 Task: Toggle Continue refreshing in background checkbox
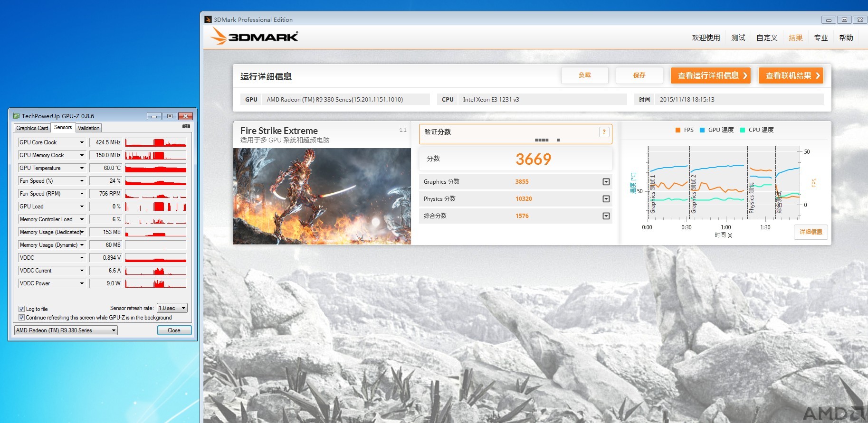point(21,318)
